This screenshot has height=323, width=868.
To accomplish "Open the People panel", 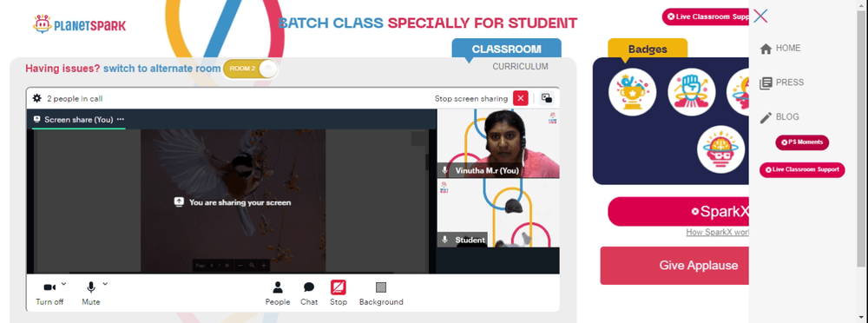I will (x=278, y=293).
